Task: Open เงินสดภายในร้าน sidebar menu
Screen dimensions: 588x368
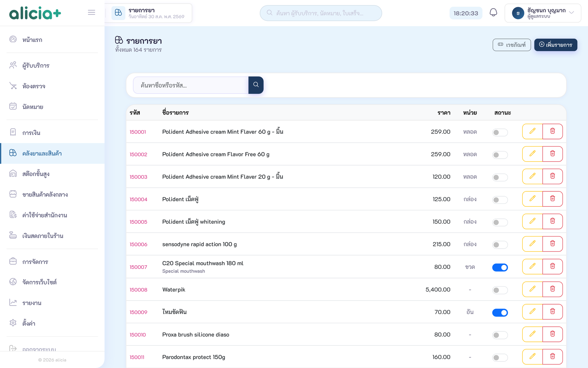Action: pos(52,236)
